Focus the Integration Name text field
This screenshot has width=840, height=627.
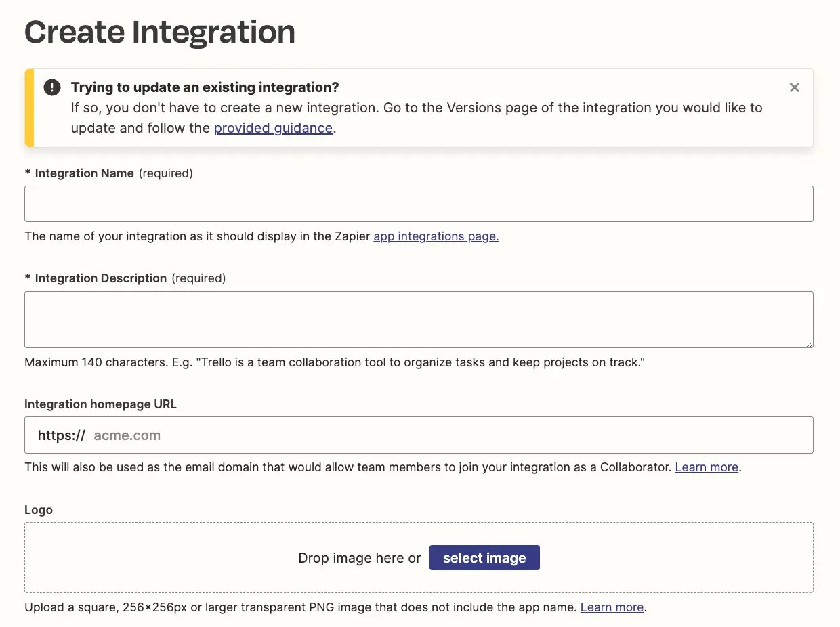(419, 204)
